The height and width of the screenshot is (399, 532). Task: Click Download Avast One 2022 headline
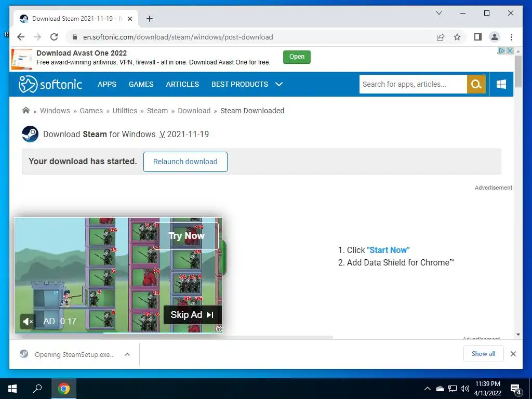click(x=82, y=53)
